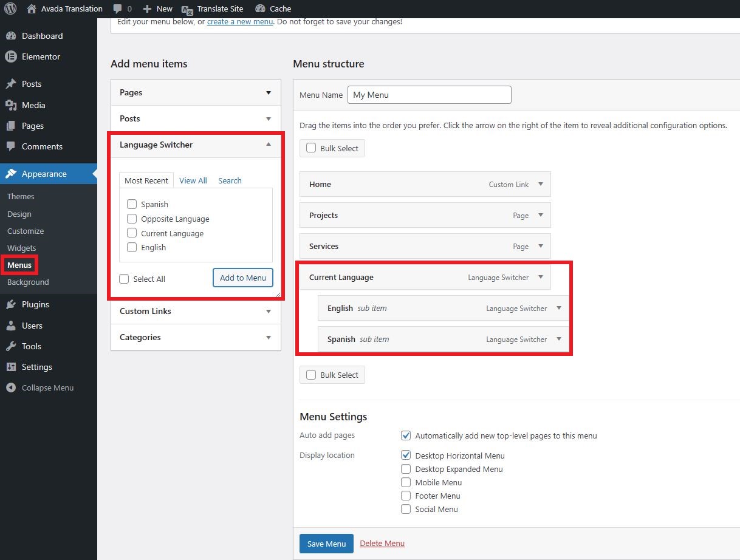The width and height of the screenshot is (740, 560).
Task: Open the create a new menu link
Action: 239,21
